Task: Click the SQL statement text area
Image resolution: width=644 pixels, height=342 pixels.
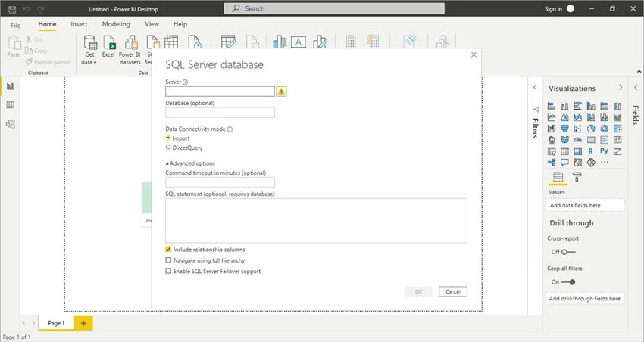Action: pyautogui.click(x=316, y=221)
